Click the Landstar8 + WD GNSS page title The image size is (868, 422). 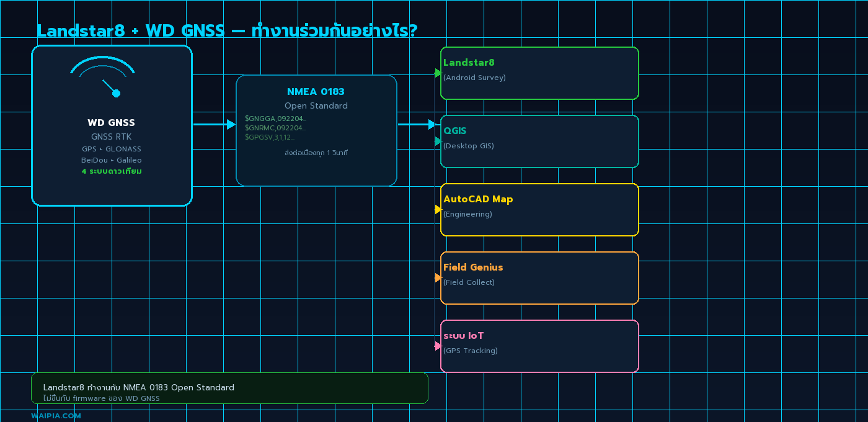coord(227,30)
